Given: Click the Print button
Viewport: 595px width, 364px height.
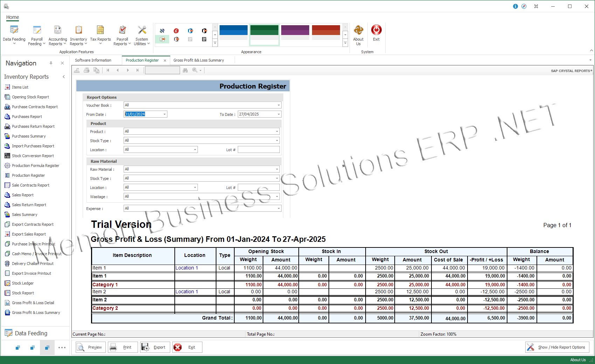Looking at the screenshot, I should [123, 347].
